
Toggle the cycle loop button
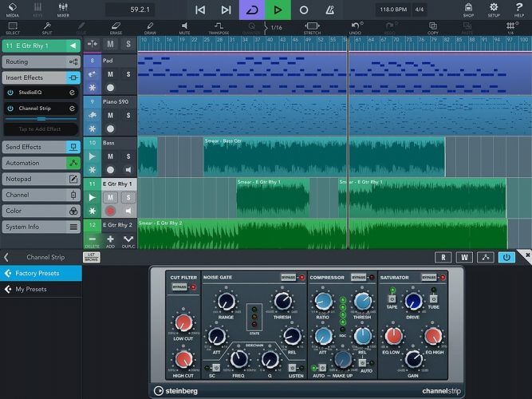pyautogui.click(x=251, y=10)
